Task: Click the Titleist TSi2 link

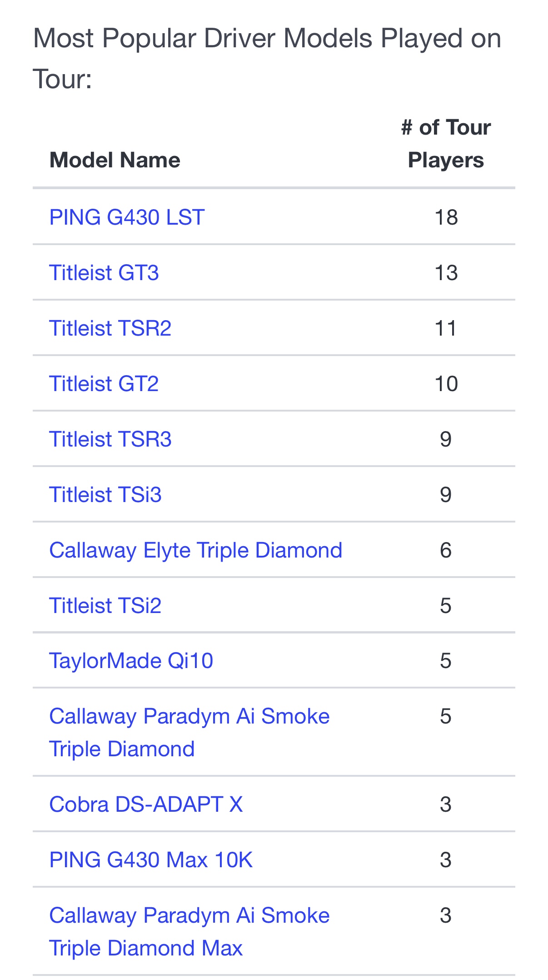Action: pyautogui.click(x=105, y=606)
